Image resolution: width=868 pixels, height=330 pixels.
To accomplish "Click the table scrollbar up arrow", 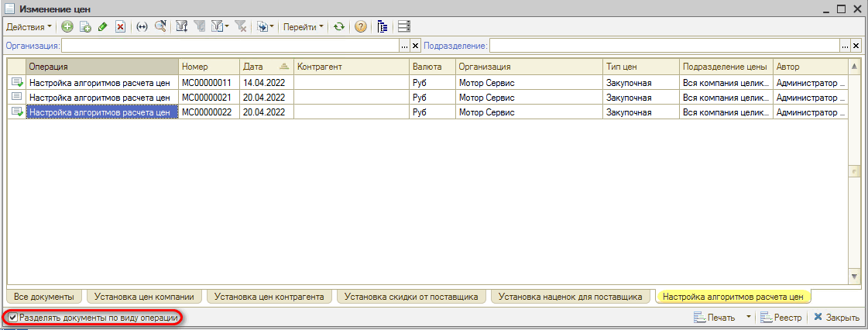I will (x=853, y=67).
